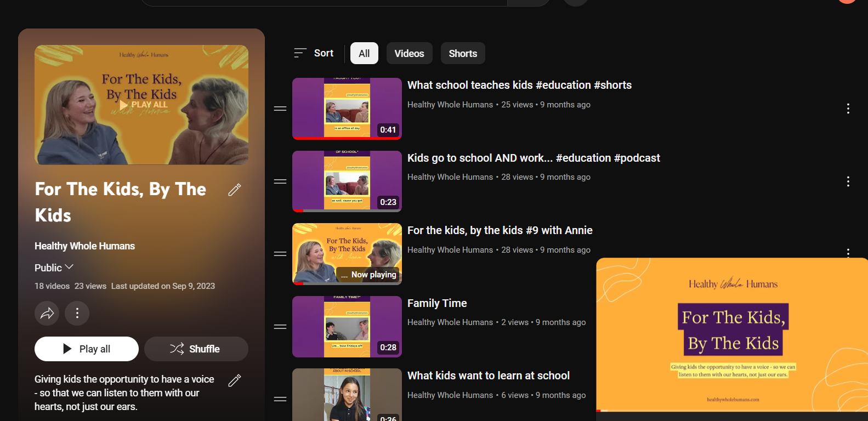Share the playlist arrow icon
868x421 pixels.
coord(47,313)
